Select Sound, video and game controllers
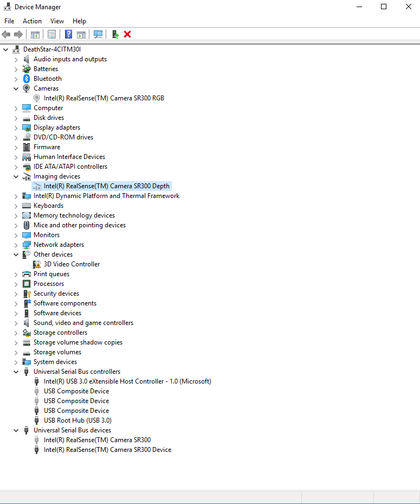This screenshot has width=420, height=504. 83,323
